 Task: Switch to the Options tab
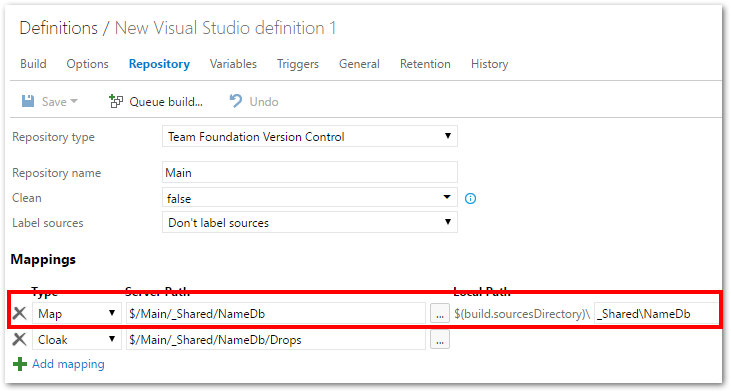tap(87, 64)
